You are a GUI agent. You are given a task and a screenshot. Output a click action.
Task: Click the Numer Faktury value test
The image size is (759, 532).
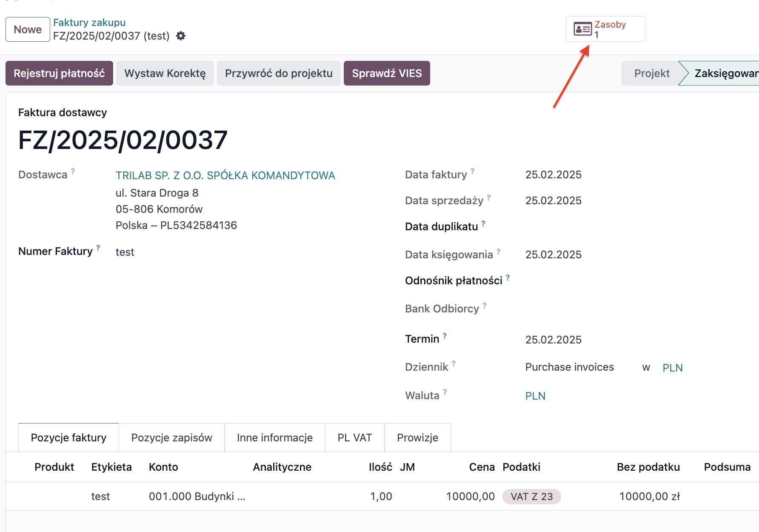tap(125, 252)
